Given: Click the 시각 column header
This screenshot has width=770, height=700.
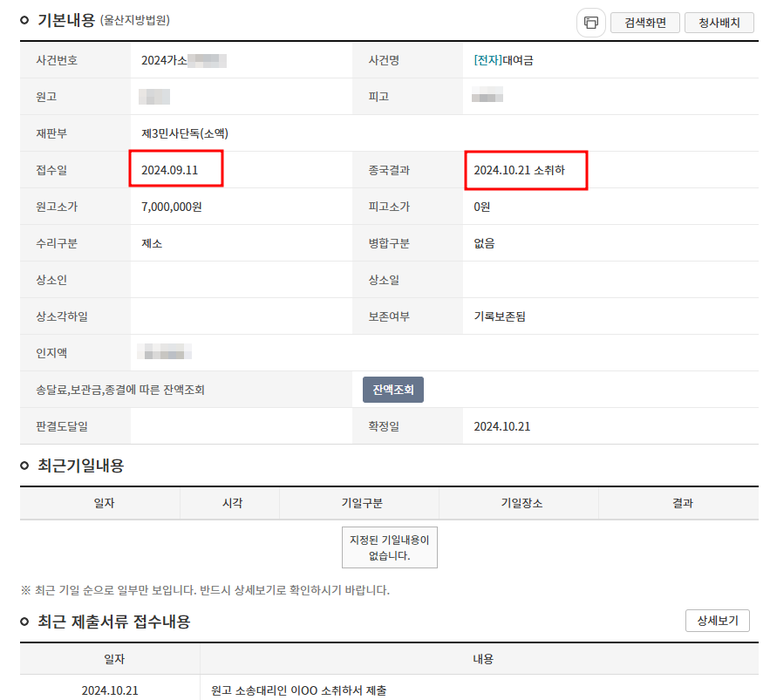Looking at the screenshot, I should click(232, 503).
